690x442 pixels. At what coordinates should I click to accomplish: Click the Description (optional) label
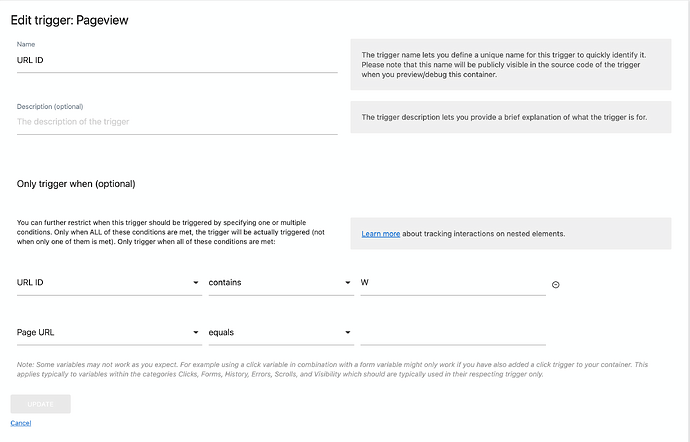point(50,107)
